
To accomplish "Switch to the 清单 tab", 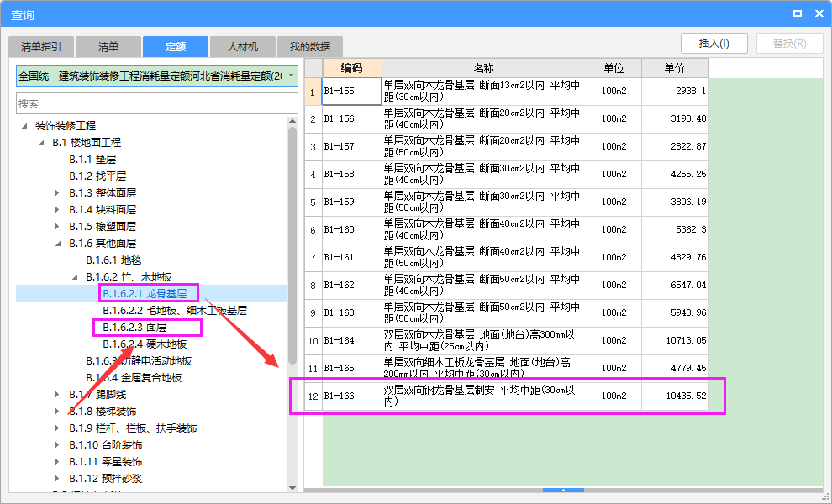I will pyautogui.click(x=108, y=47).
